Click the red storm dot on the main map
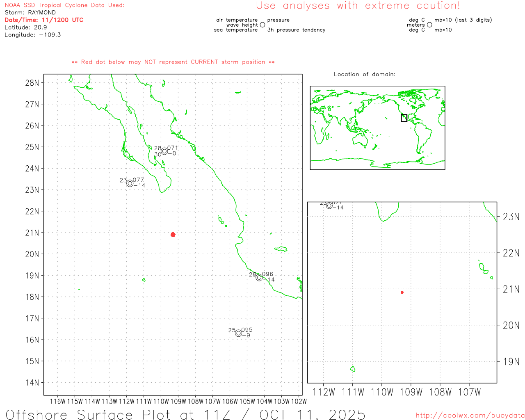This screenshot has width=525, height=420. [173, 235]
